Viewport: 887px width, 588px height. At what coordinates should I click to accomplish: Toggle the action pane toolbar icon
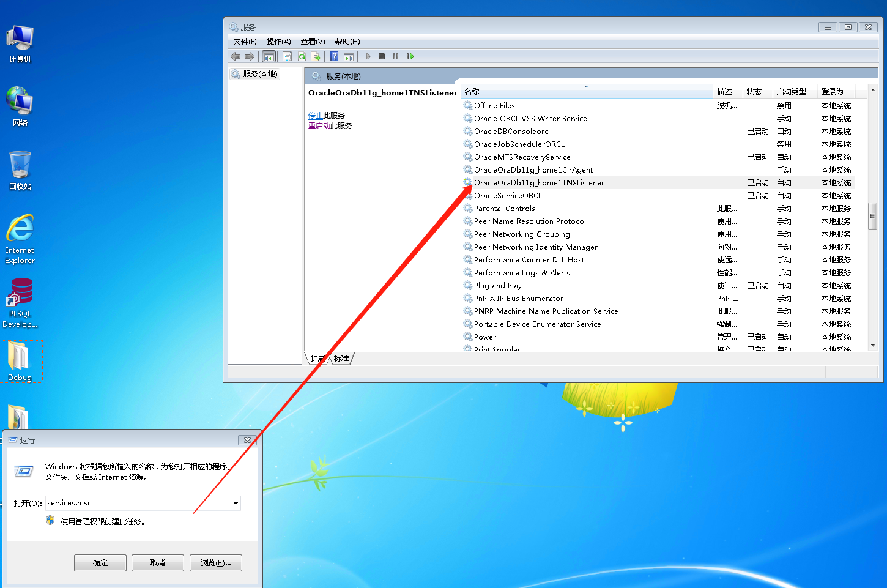(x=349, y=56)
